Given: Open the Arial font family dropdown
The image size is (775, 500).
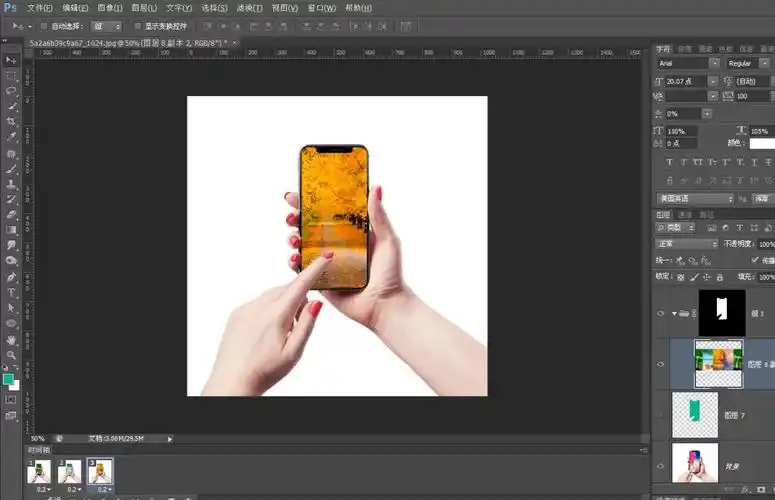Looking at the screenshot, I should tap(714, 63).
